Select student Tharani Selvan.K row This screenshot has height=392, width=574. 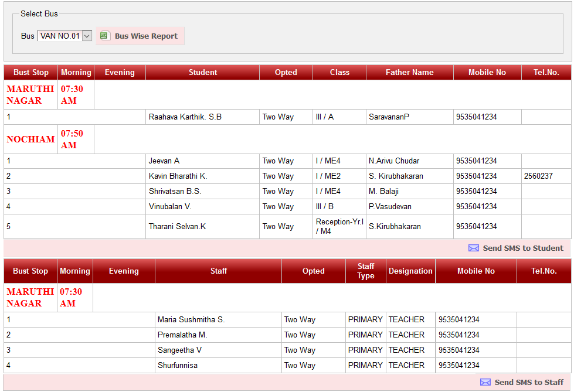178,226
